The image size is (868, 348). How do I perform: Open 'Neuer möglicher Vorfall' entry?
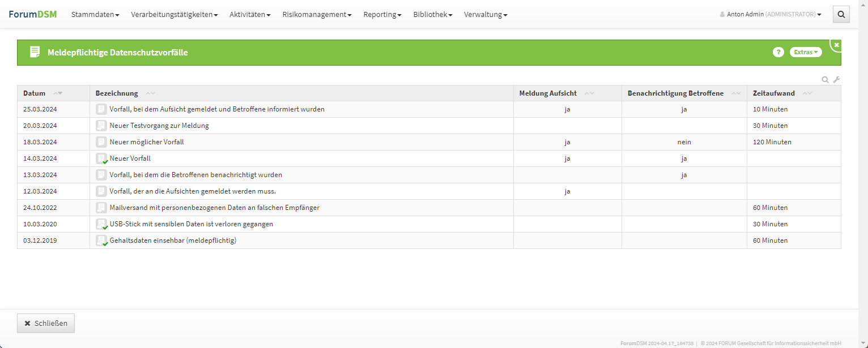[x=147, y=142]
